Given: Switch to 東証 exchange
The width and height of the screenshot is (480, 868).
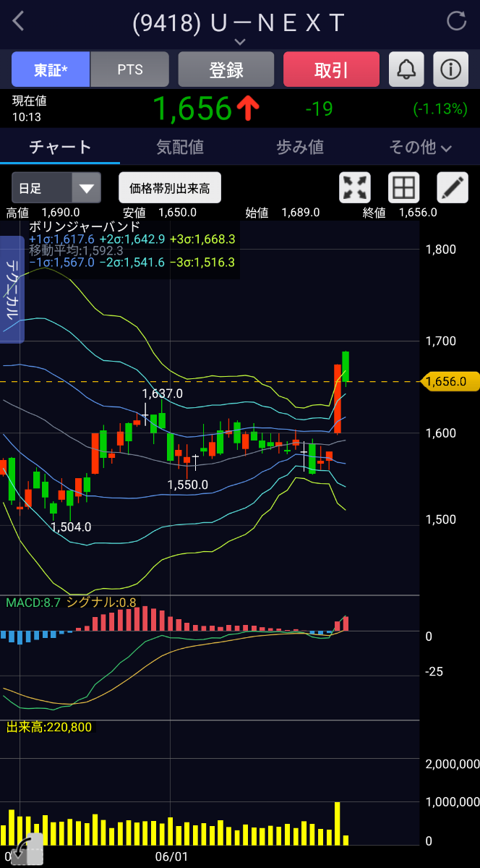Looking at the screenshot, I should coord(51,69).
